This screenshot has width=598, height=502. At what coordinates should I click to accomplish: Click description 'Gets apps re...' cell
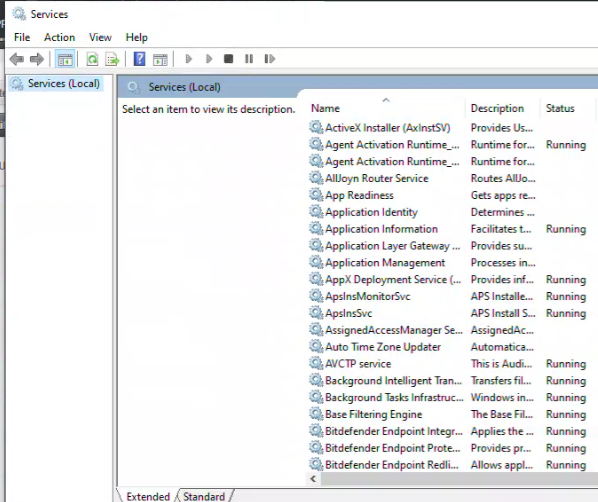[503, 195]
